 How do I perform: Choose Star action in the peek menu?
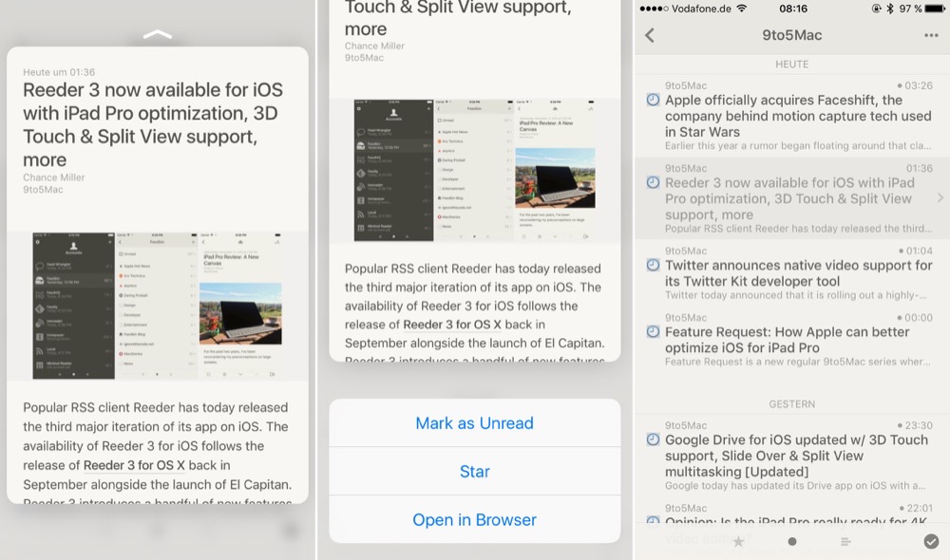click(474, 471)
